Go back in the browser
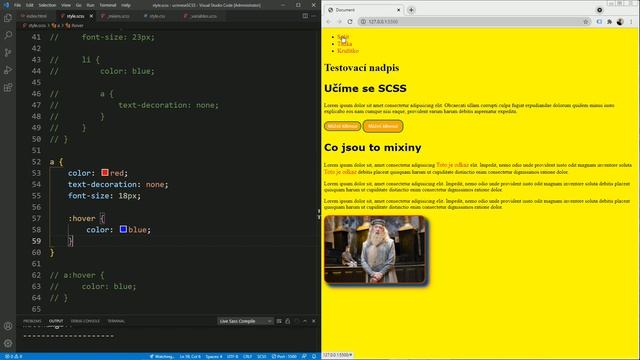 coord(329,22)
